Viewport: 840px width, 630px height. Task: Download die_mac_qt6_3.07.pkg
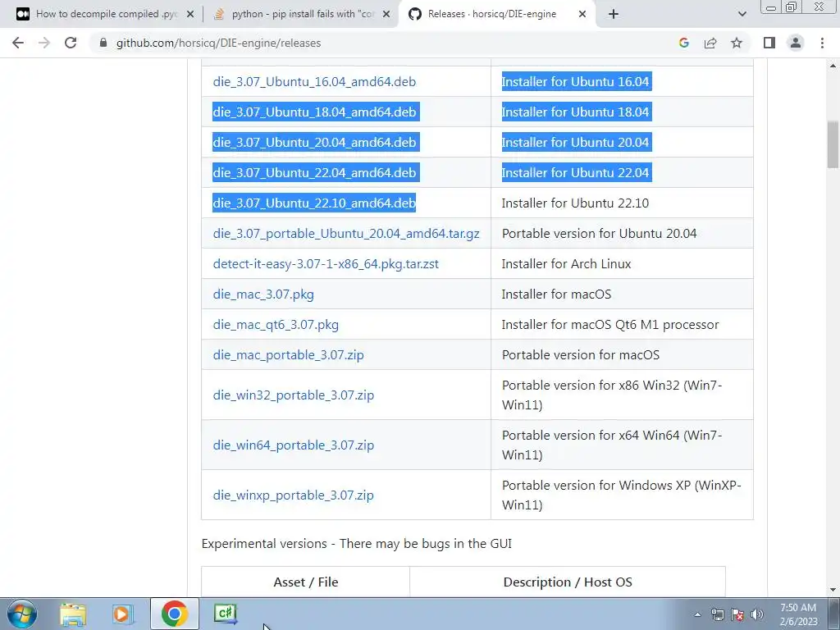pos(276,325)
